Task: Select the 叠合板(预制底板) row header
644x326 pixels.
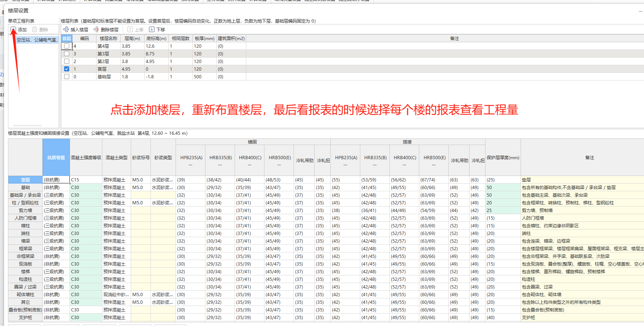Action: pyautogui.click(x=25, y=310)
